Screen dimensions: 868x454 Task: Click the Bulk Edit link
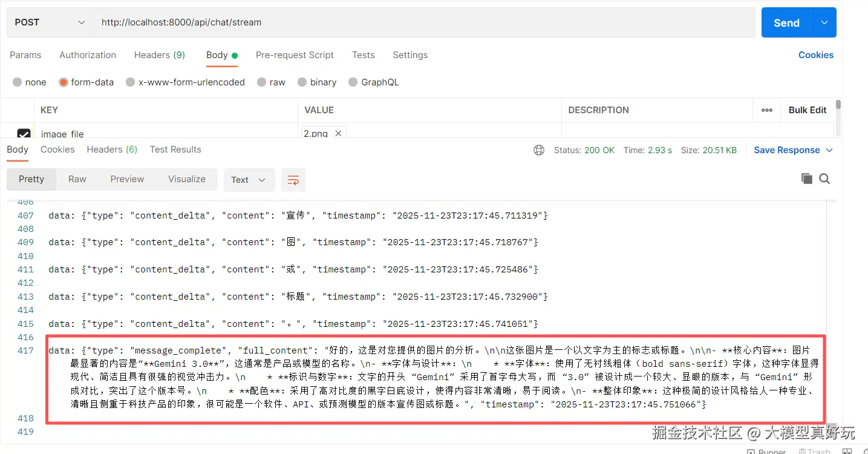[808, 110]
